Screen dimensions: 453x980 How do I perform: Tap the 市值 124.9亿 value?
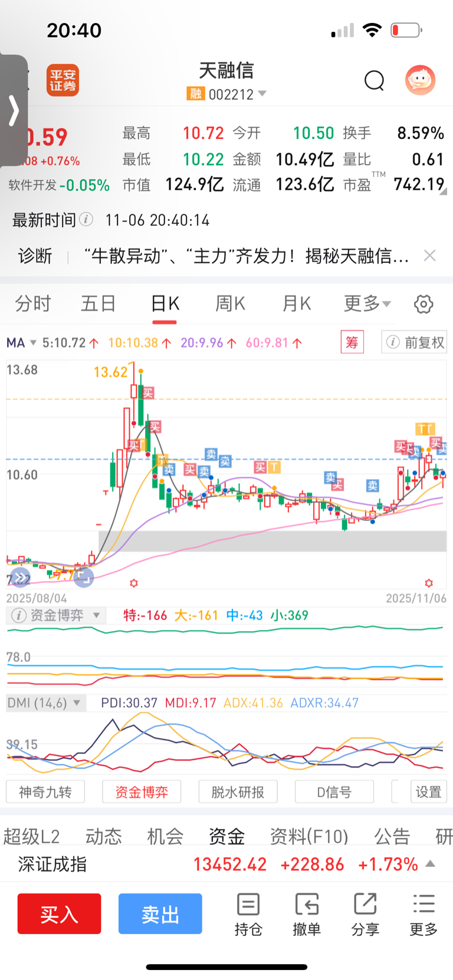click(195, 184)
